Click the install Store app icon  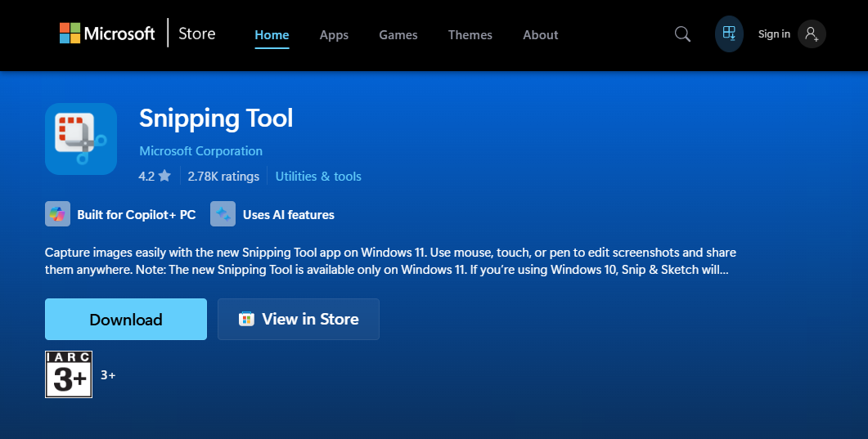click(729, 34)
